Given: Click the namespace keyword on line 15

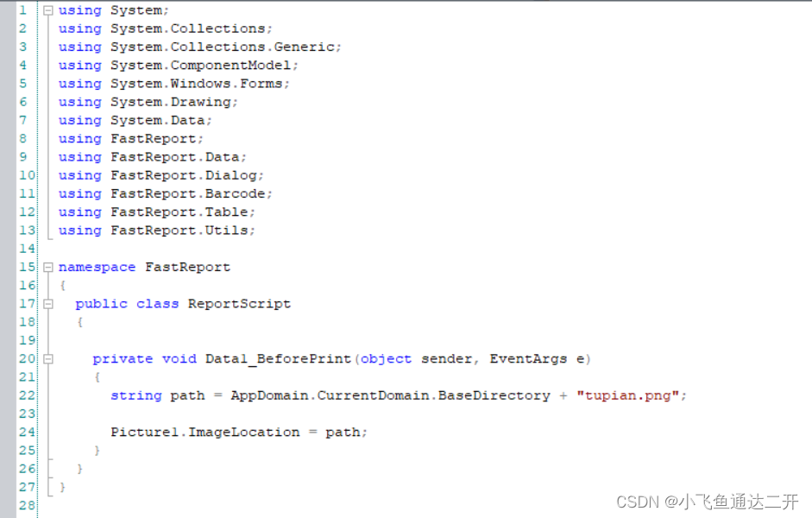Looking at the screenshot, I should (97, 267).
